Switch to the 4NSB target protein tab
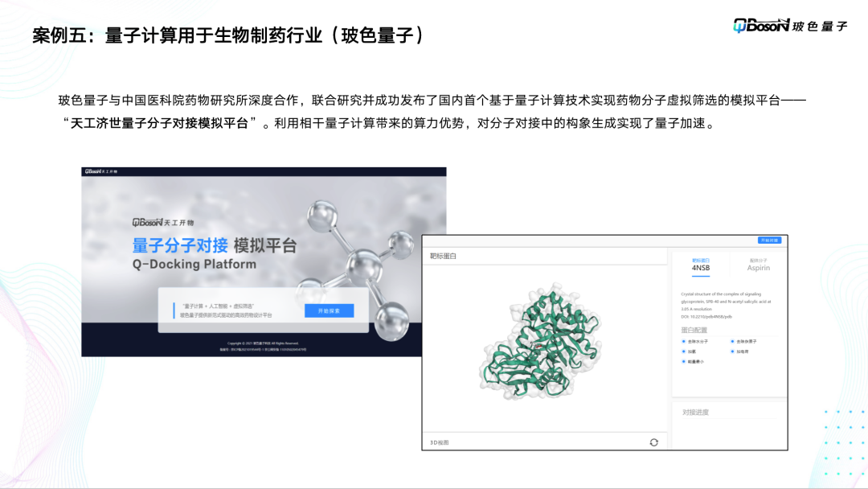The height and width of the screenshot is (489, 868). [700, 265]
